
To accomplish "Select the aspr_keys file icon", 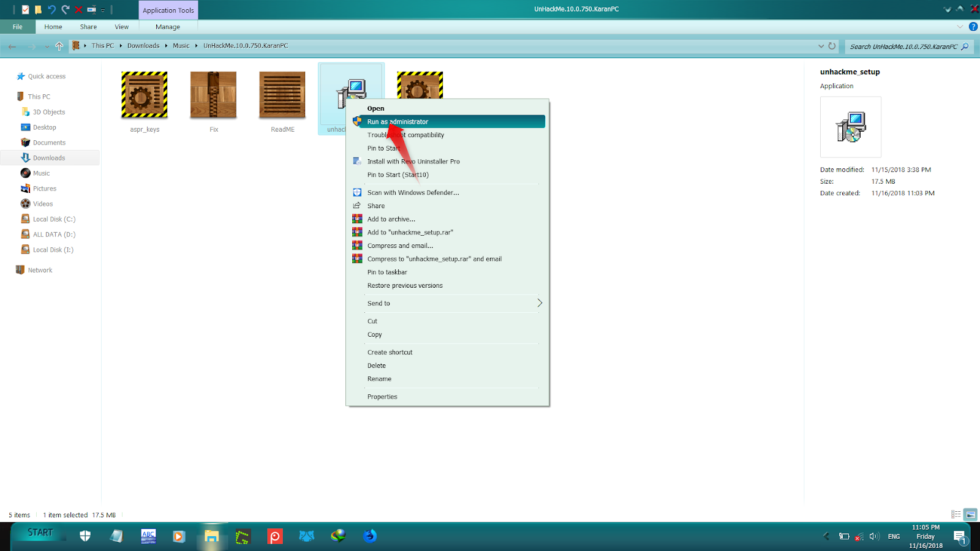I will (x=145, y=95).
